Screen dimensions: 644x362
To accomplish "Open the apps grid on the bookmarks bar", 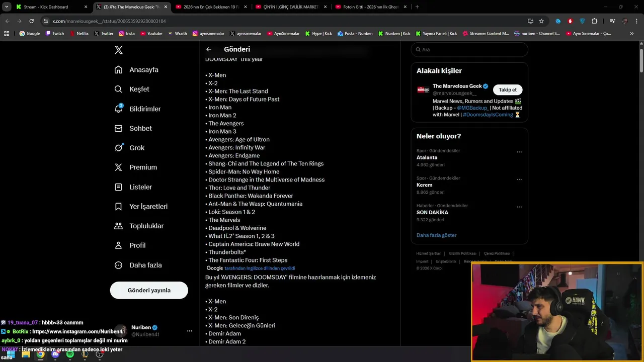I will click(x=7, y=34).
